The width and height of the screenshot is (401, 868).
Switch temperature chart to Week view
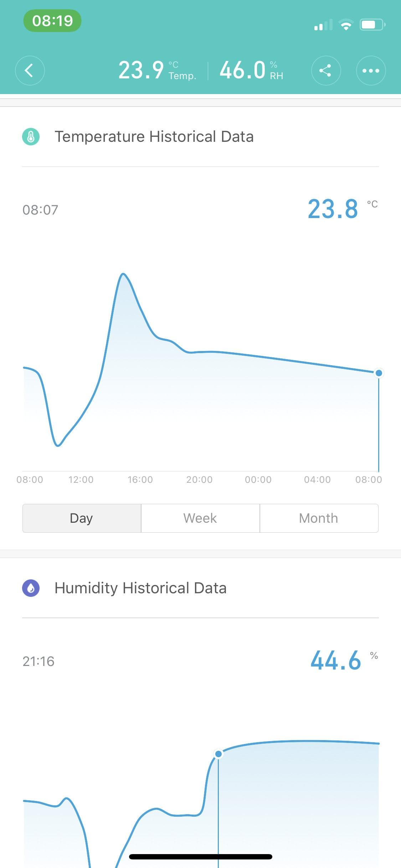coord(200,518)
